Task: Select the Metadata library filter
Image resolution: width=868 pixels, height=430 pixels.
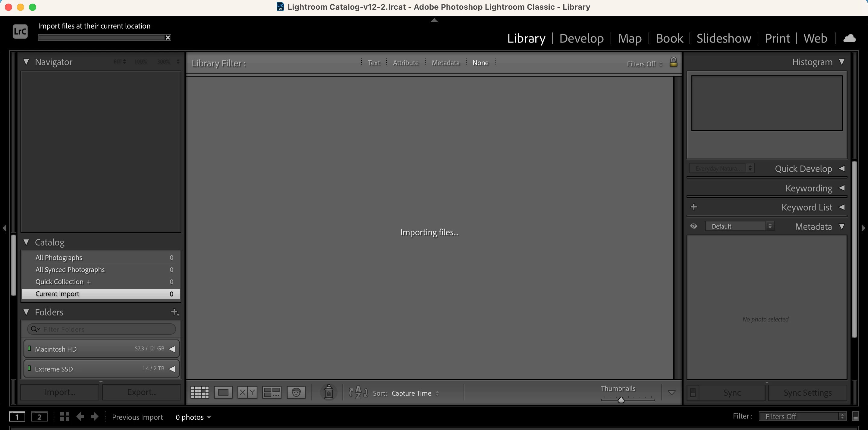Action: pyautogui.click(x=445, y=63)
